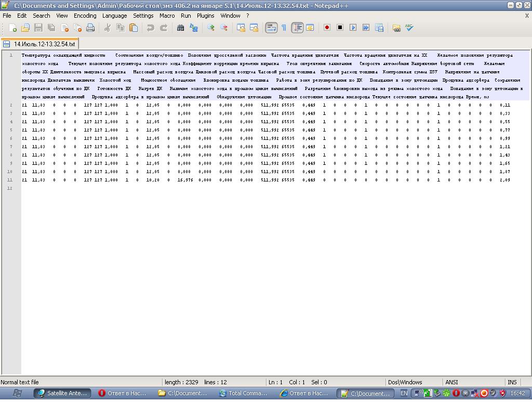The height and width of the screenshot is (416, 532).
Task: Click the Open file folder icon
Action: coord(25,28)
